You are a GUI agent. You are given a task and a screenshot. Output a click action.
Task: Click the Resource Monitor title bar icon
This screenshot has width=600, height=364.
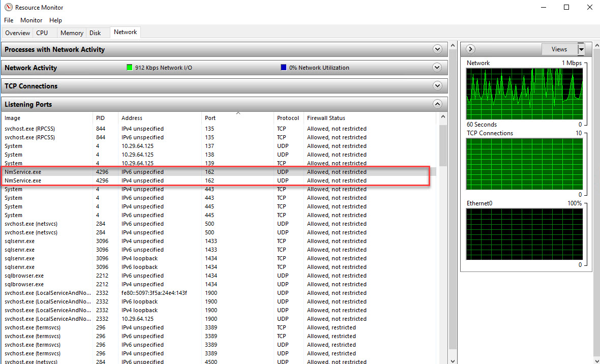pos(9,7)
